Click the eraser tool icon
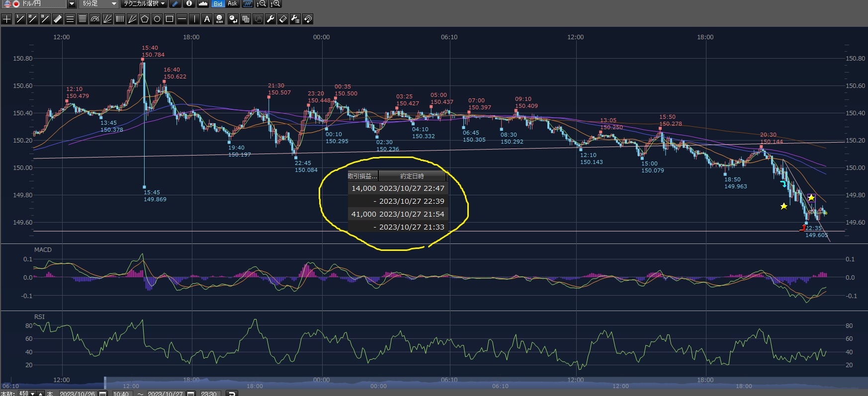 (283, 19)
